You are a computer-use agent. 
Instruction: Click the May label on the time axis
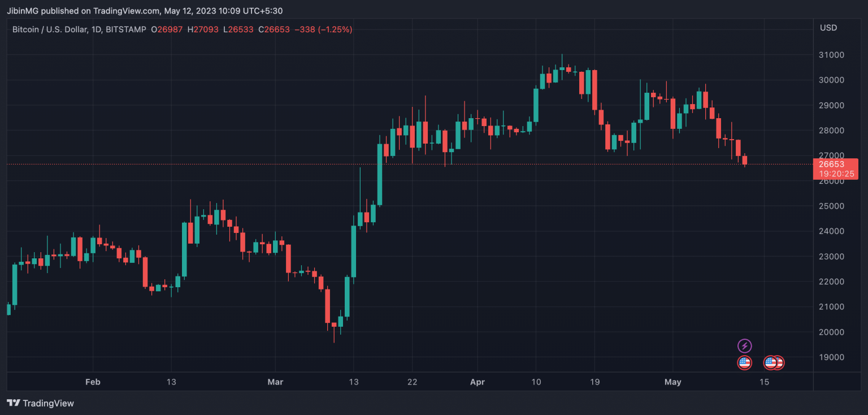[672, 382]
